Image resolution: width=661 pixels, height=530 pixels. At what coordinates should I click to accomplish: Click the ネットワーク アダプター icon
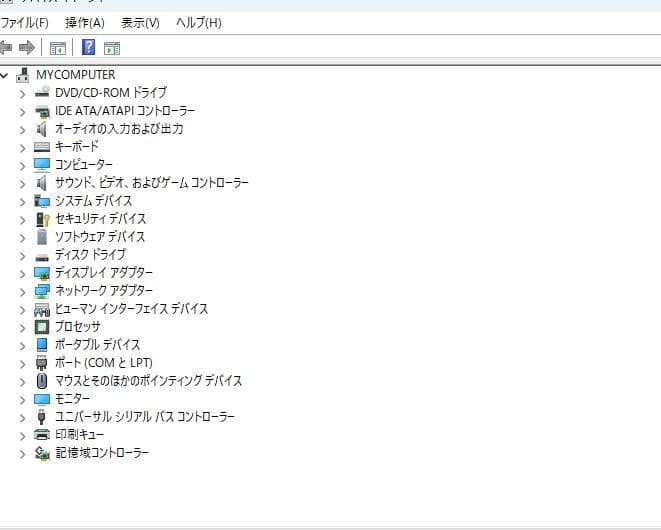pos(42,291)
